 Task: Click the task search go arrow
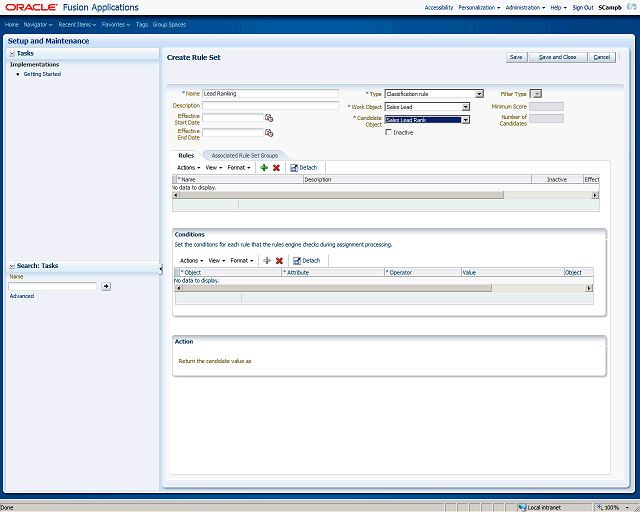click(106, 287)
